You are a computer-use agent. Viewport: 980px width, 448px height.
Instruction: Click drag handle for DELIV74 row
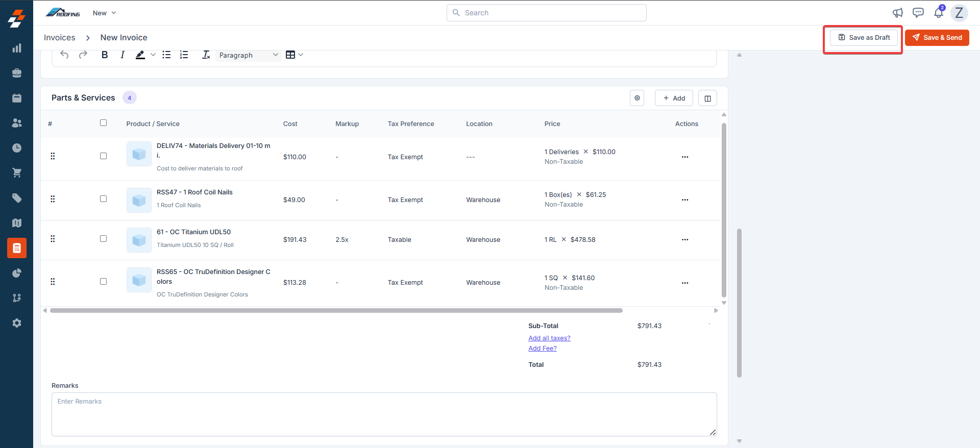(x=53, y=156)
